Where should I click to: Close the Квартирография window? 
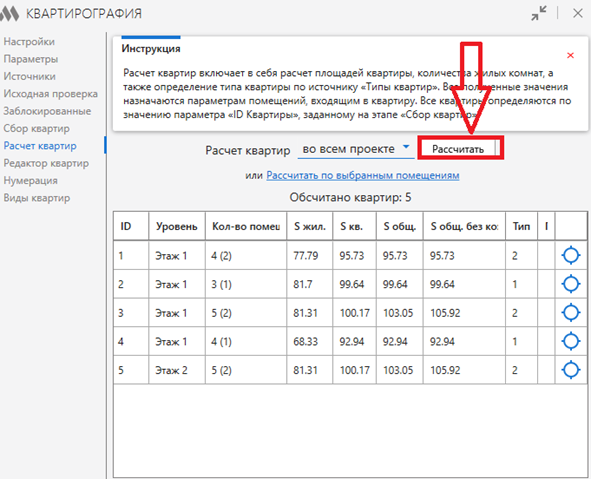pos(577,14)
